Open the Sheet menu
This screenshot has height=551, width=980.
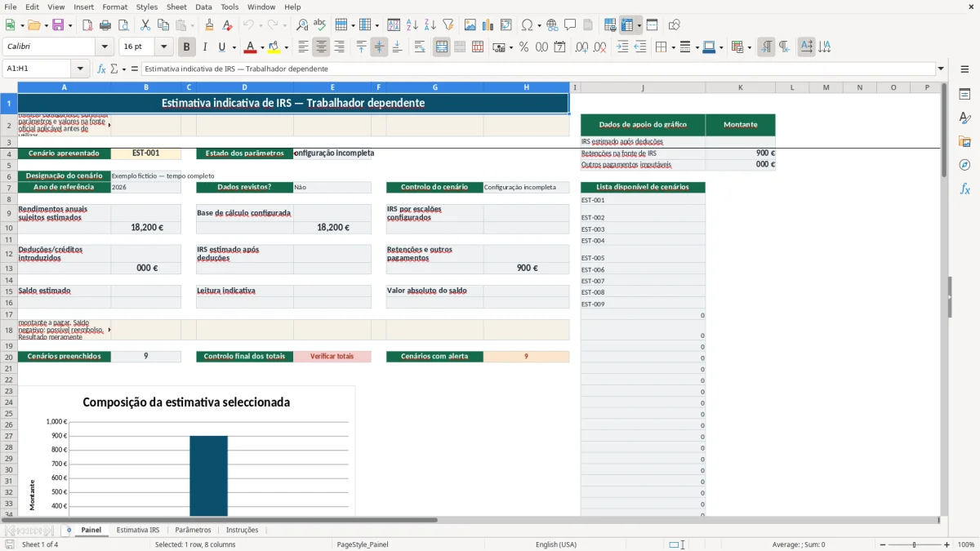click(x=176, y=7)
